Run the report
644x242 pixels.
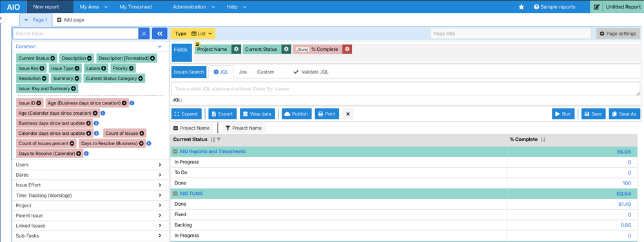563,114
